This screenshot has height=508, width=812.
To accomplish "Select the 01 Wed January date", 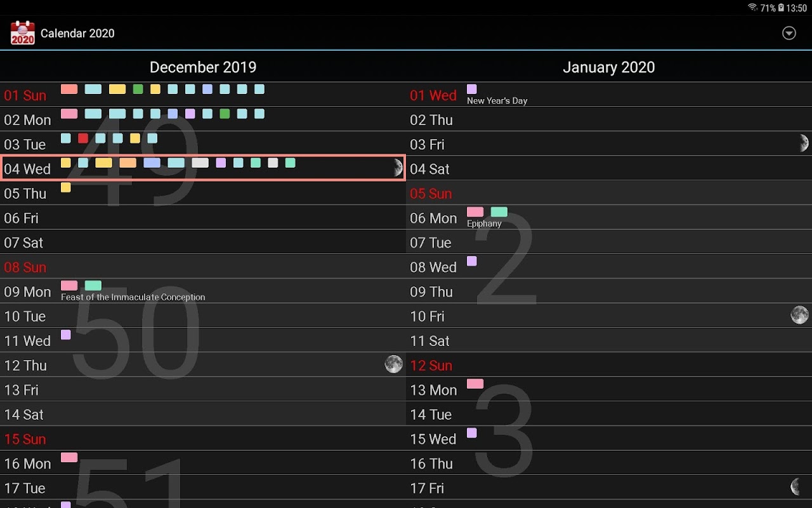I will click(433, 95).
